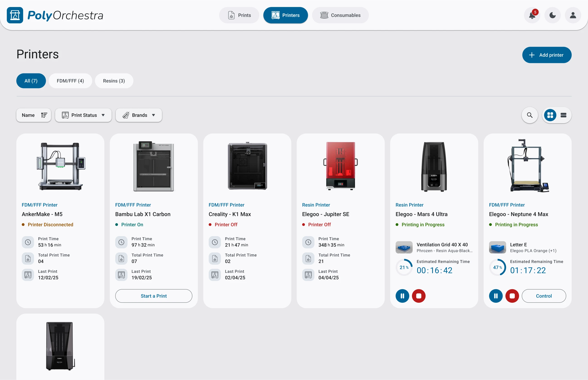Click the Elegoo - Jupiter SE title
This screenshot has height=380, width=588.
click(325, 214)
